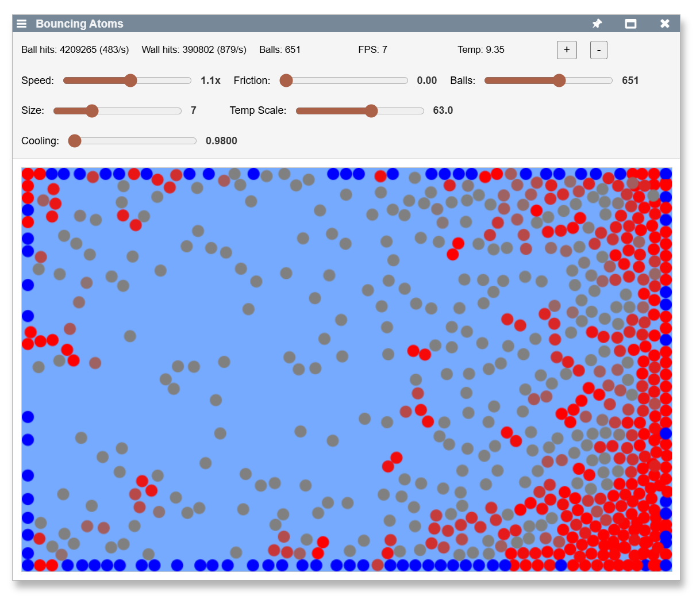Click the Ball hits counter text

75,49
